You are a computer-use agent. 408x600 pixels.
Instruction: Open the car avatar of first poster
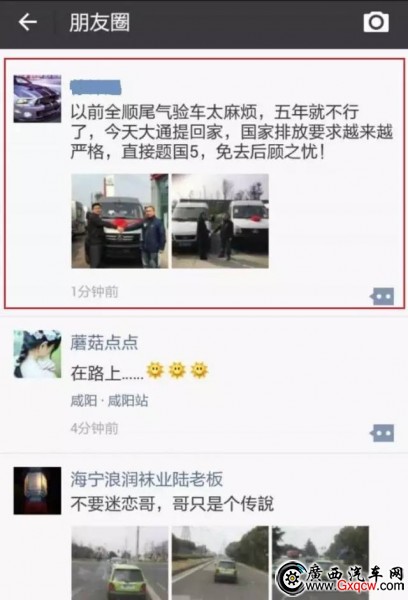37,99
